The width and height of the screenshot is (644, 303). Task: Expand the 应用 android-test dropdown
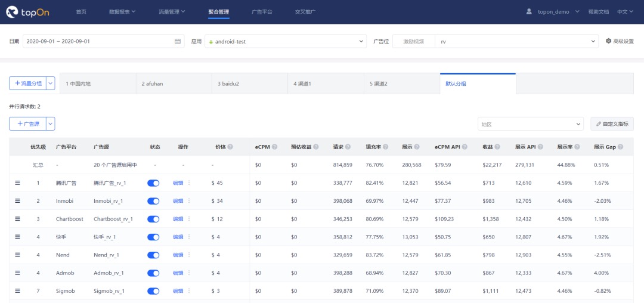click(285, 42)
